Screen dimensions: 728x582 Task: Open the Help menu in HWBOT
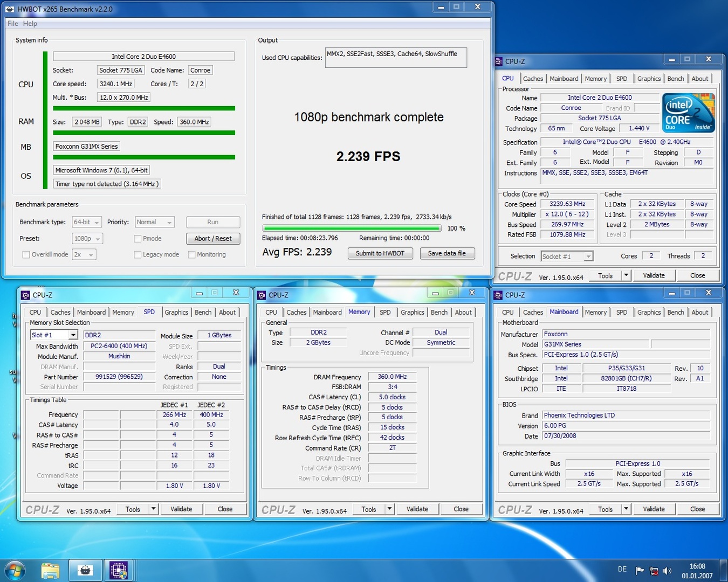(x=30, y=23)
